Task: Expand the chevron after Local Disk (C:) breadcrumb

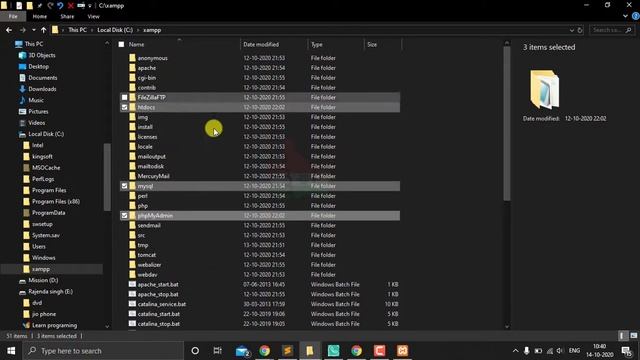Action: (138, 30)
